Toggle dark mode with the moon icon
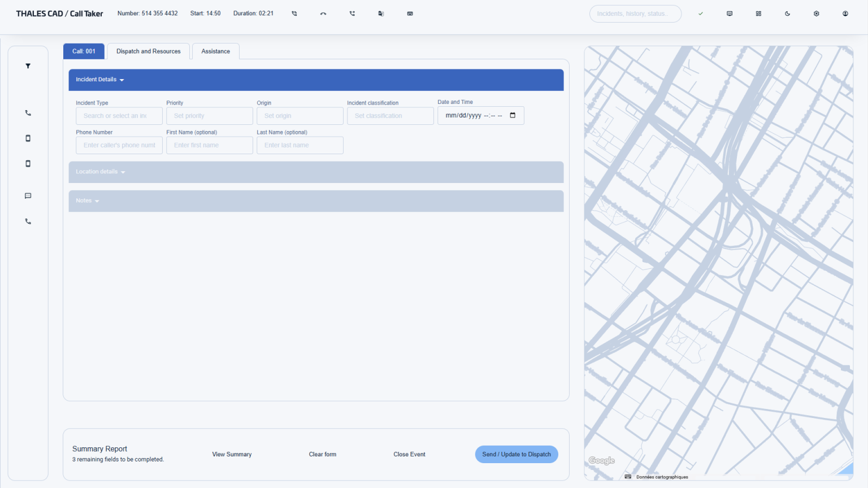This screenshot has height=488, width=868. 787,14
